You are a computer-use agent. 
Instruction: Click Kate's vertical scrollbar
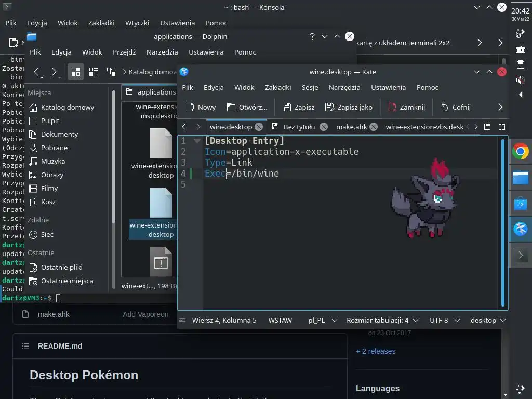(503, 222)
